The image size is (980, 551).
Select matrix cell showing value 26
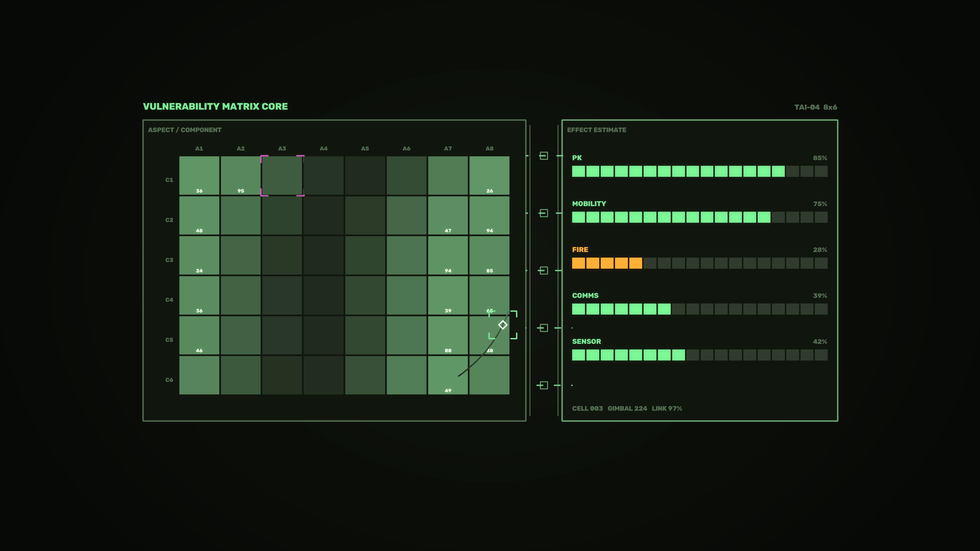[489, 176]
